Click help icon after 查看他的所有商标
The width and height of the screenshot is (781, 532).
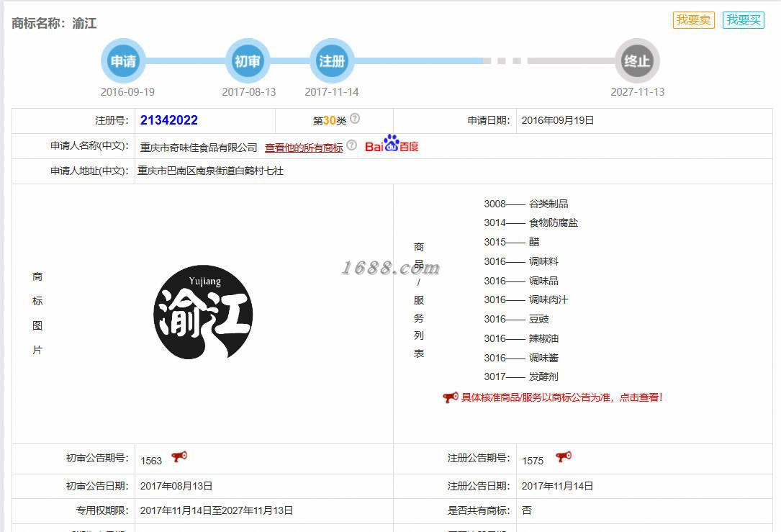click(x=352, y=145)
